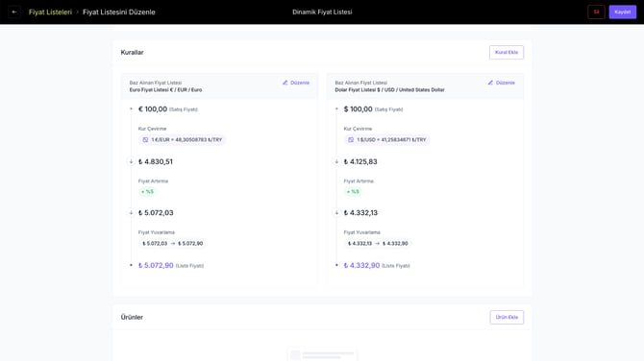The image size is (644, 361).
Task: Click pencil icon on Dolar rule card
Action: pyautogui.click(x=490, y=83)
